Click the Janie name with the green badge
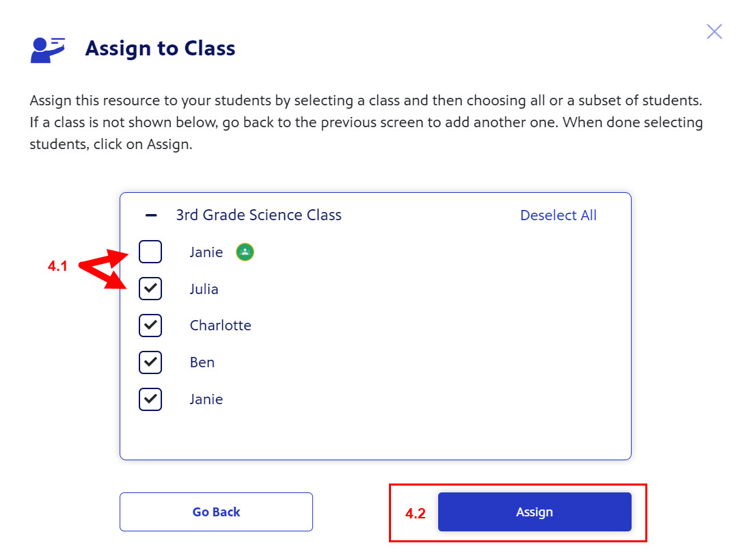The height and width of the screenshot is (556, 756). 206,252
